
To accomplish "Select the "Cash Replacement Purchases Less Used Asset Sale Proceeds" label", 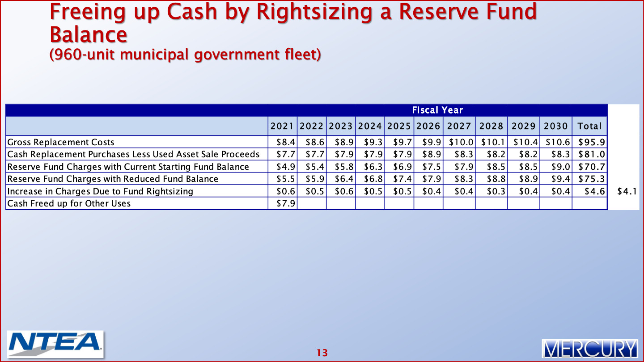I will (x=133, y=154).
